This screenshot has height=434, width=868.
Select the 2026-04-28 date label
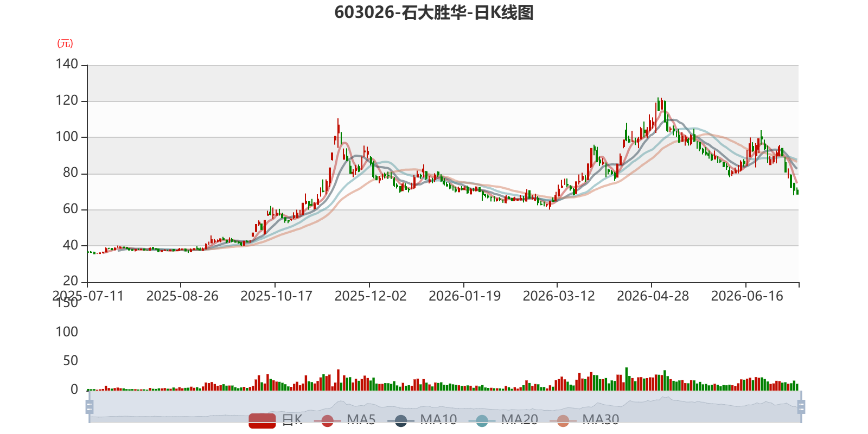(x=653, y=296)
